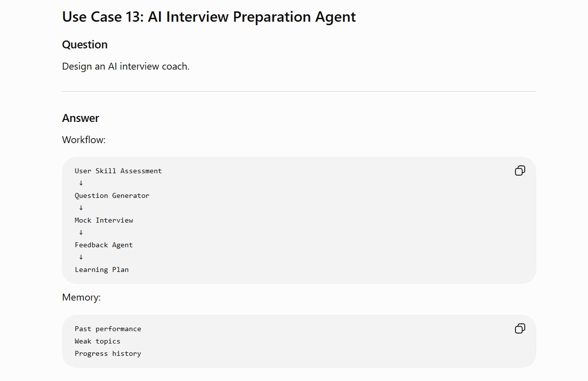Click the Use Case 13 heading
The height and width of the screenshot is (381, 588).
[x=209, y=17]
